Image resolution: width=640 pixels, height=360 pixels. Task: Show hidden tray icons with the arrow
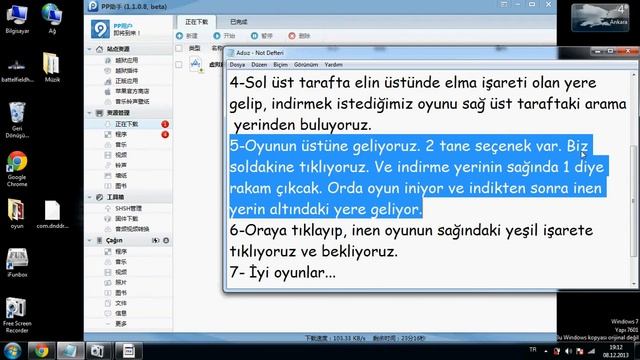(x=546, y=351)
